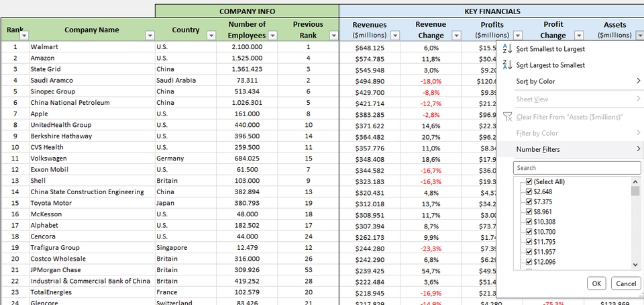Uncheck the $11.957 checkbox
This screenshot has width=644, height=305.
[x=529, y=251]
